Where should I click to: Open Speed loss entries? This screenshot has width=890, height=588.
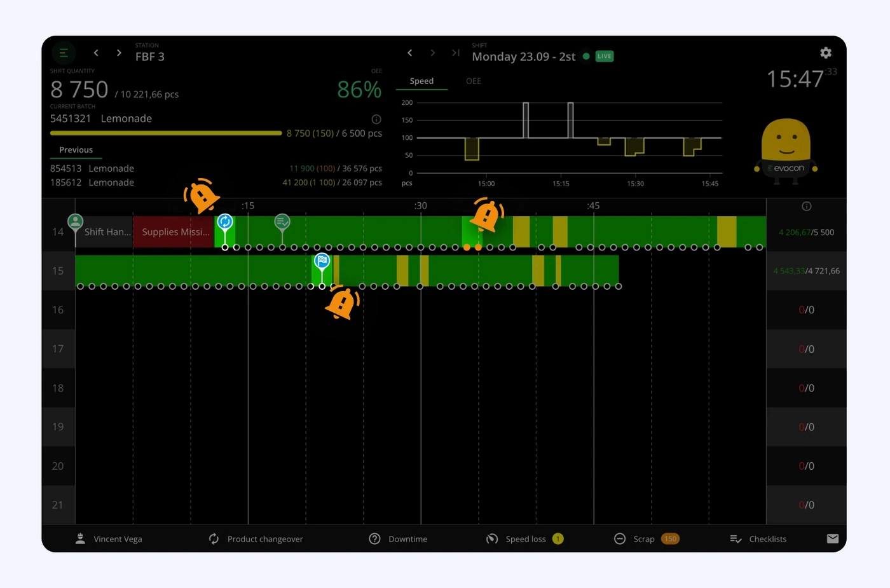(525, 539)
